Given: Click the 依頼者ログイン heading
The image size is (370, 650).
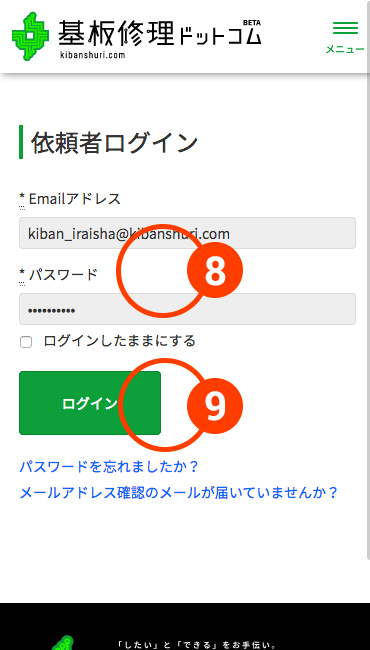Looking at the screenshot, I should 114,142.
